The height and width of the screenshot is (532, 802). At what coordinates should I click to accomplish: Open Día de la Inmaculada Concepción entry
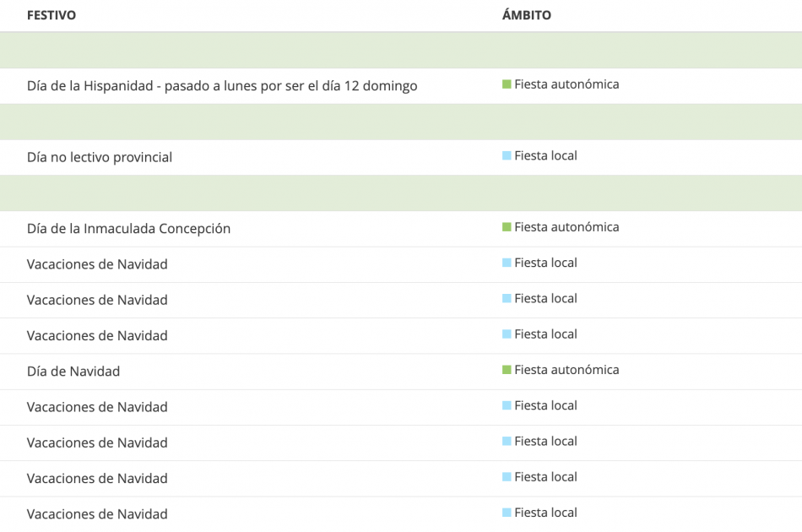point(128,229)
